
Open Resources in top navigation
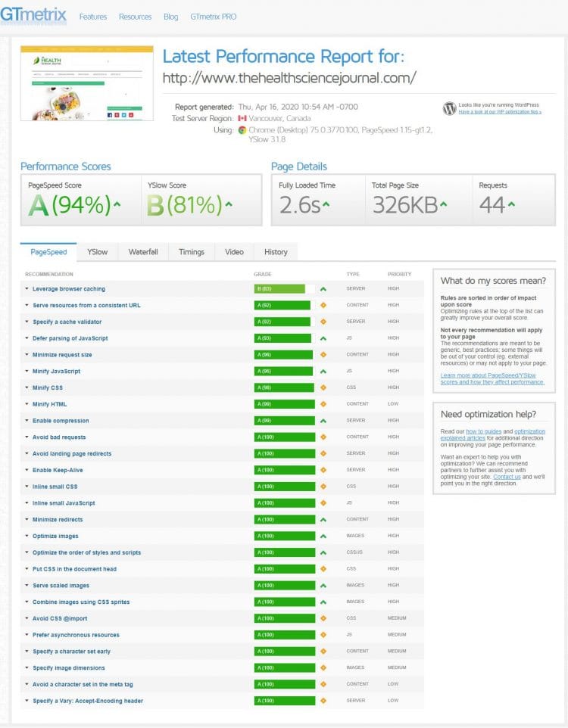tap(136, 17)
